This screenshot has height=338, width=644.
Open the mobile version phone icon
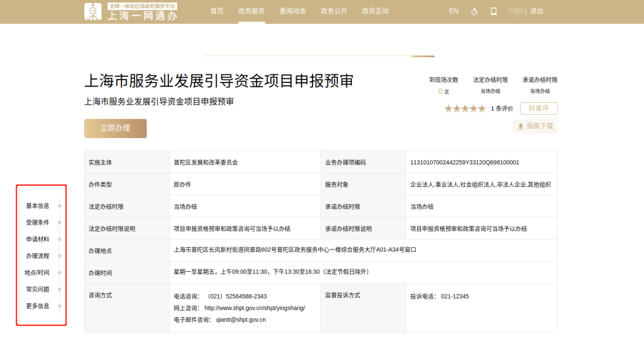coord(494,11)
